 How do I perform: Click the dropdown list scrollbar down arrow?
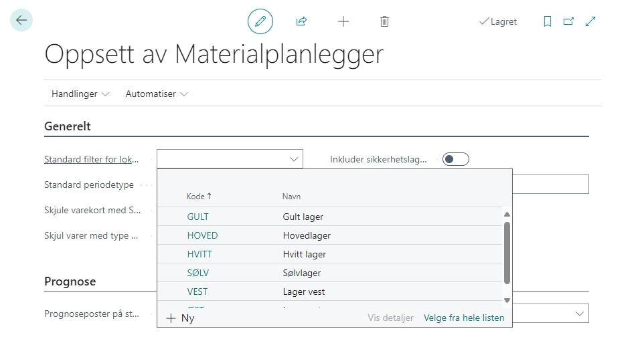click(x=507, y=300)
